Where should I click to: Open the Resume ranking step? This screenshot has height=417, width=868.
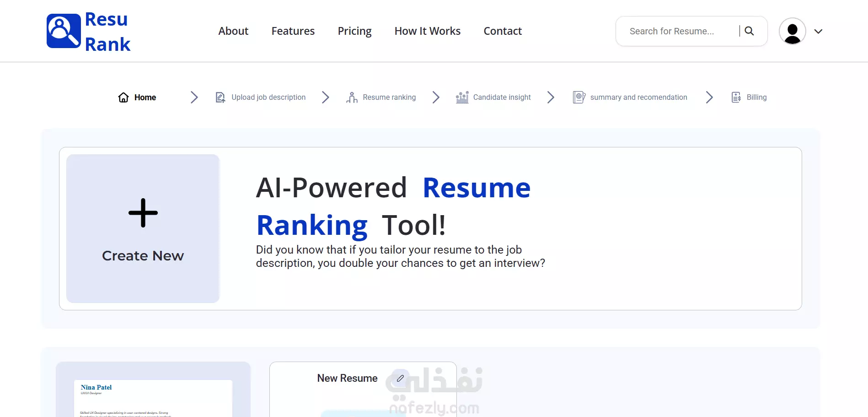pyautogui.click(x=389, y=97)
